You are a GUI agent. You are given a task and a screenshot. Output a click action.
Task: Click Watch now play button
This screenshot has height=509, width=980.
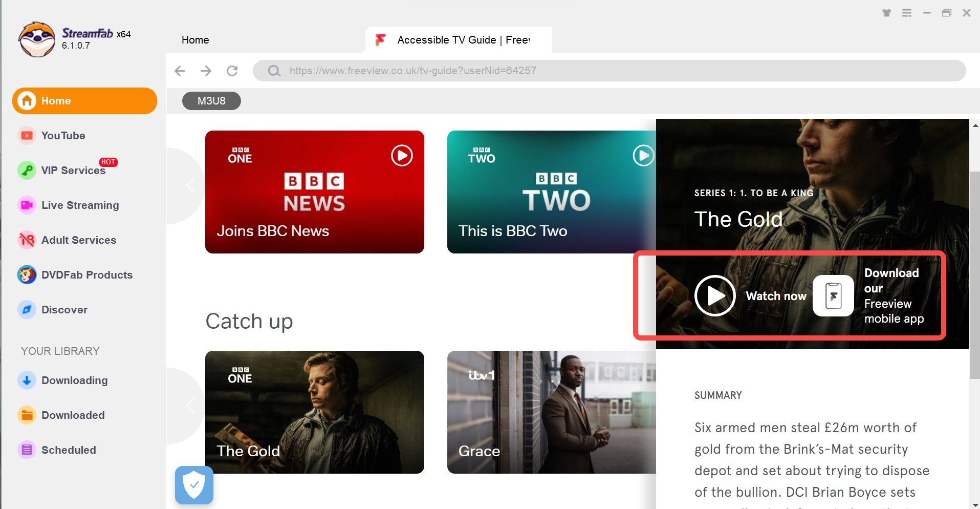[715, 296]
